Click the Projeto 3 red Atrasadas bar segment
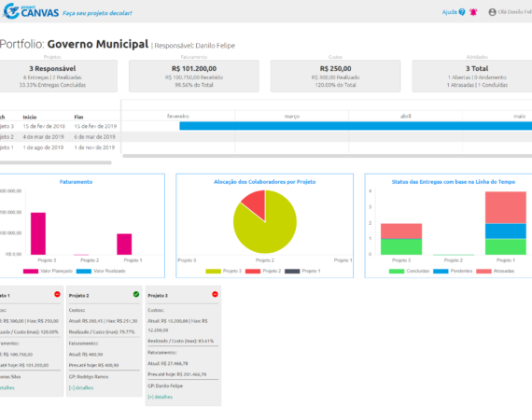Image resolution: width=532 pixels, height=420 pixels. [401, 231]
